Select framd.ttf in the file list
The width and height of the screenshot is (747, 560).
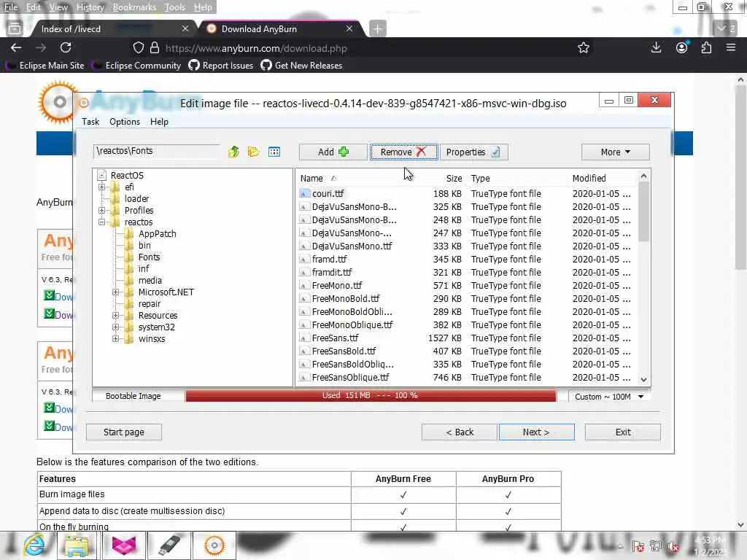467,260
